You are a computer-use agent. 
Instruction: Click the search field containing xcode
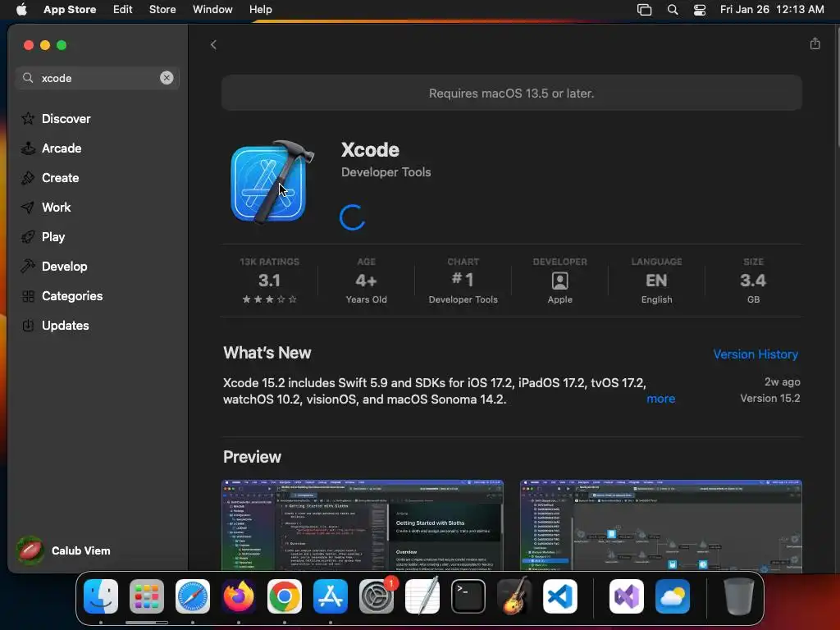tap(98, 78)
